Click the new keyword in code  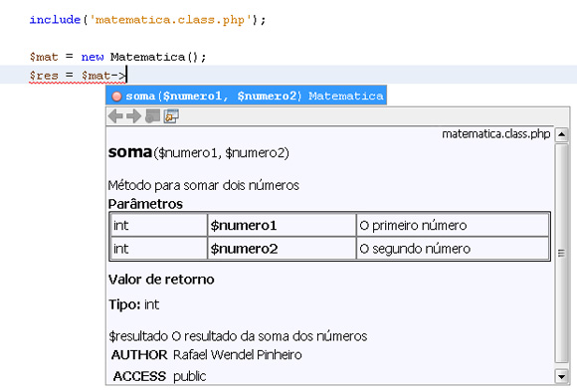point(92,57)
